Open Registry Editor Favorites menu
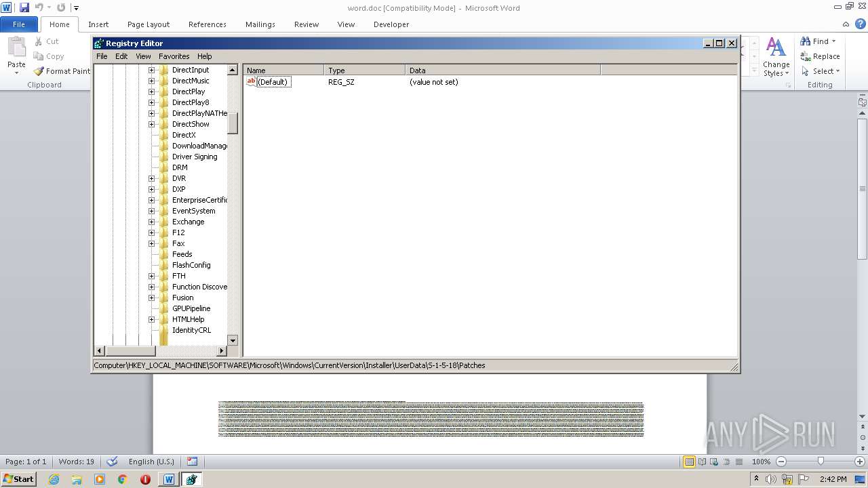 (x=174, y=56)
